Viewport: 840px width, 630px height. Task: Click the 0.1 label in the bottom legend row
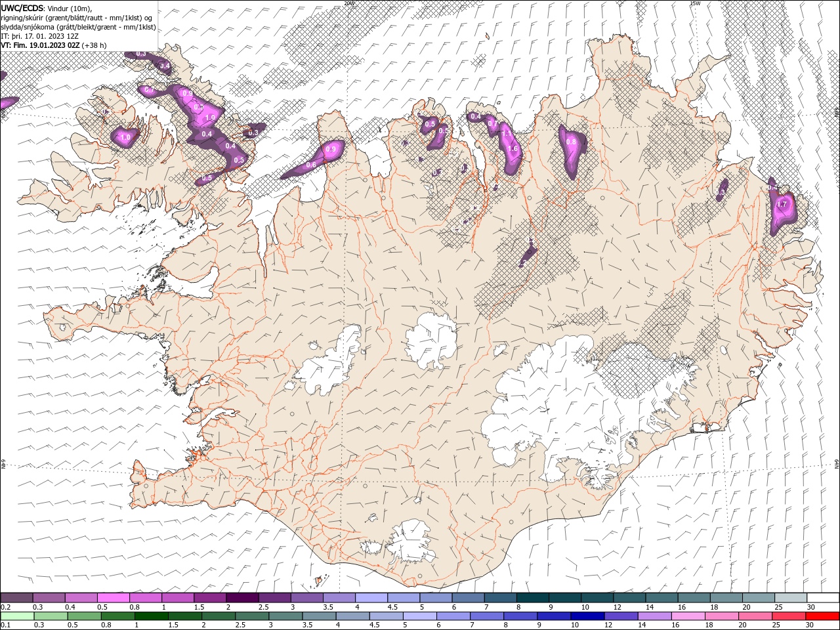5,626
